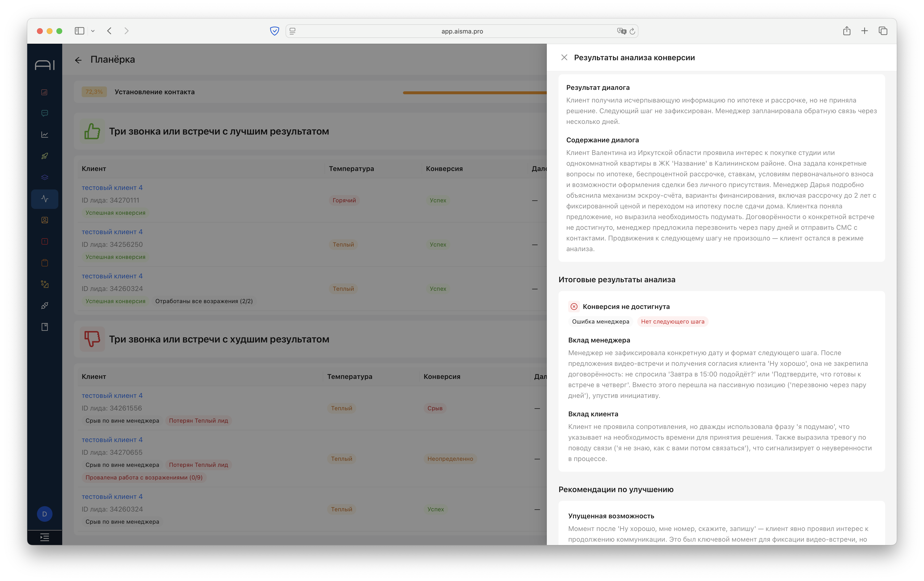Open the line graph analytics sidebar icon
The width and height of the screenshot is (924, 581).
[44, 135]
